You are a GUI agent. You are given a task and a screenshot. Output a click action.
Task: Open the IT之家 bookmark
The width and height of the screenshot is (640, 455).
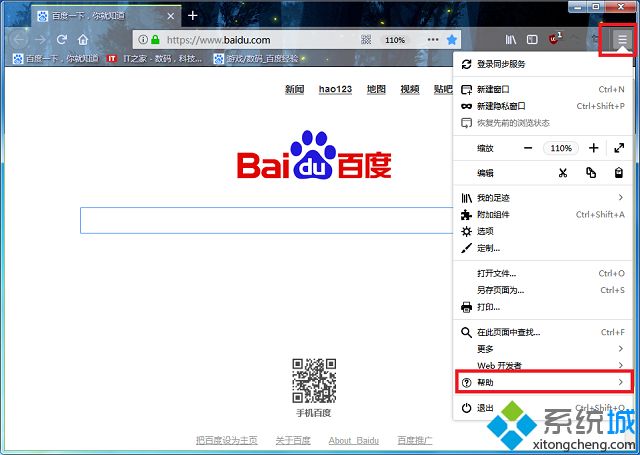(154, 59)
